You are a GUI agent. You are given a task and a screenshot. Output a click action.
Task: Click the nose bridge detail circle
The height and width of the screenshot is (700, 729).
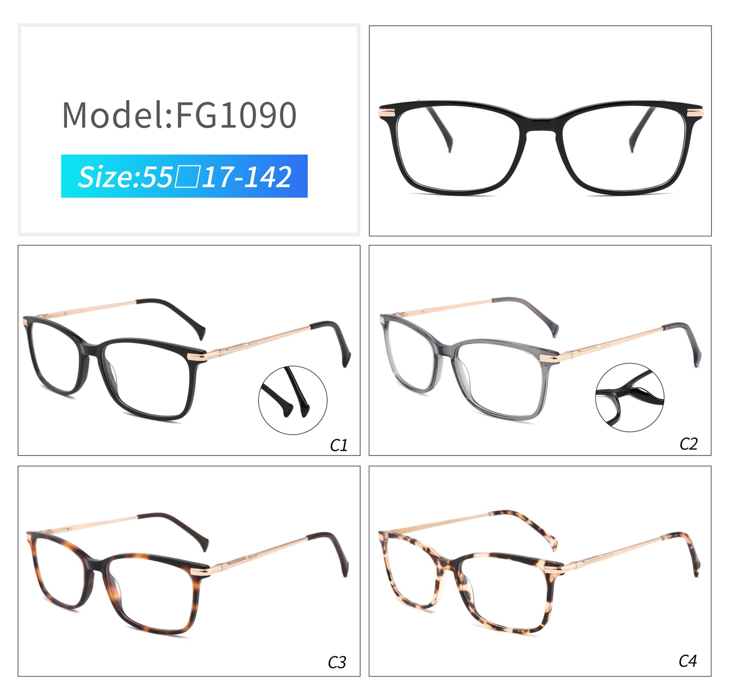point(630,397)
